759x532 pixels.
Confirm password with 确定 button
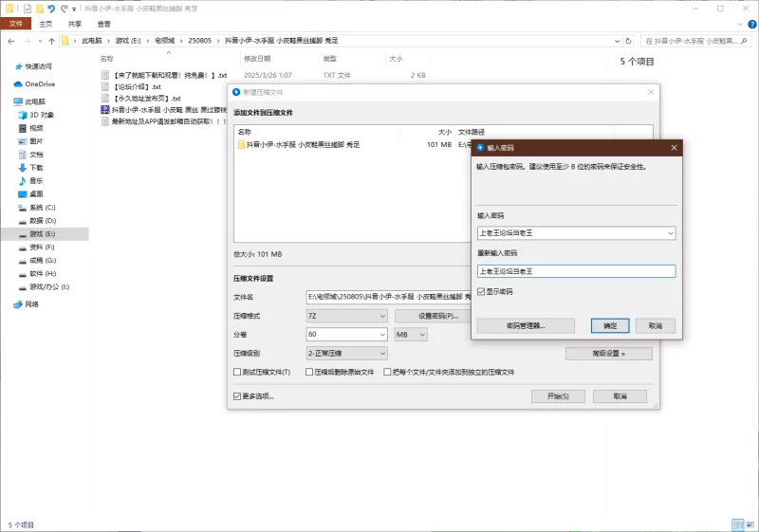point(610,325)
